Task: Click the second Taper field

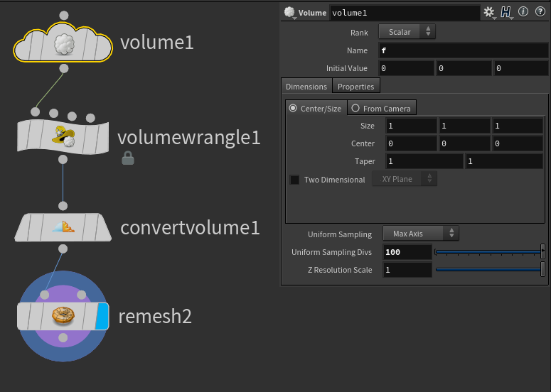Action: (504, 161)
